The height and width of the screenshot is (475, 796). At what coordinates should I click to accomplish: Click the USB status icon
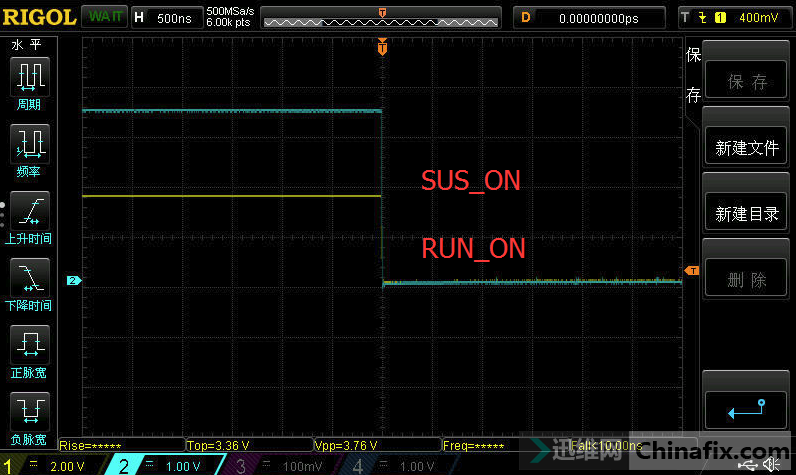(x=747, y=465)
